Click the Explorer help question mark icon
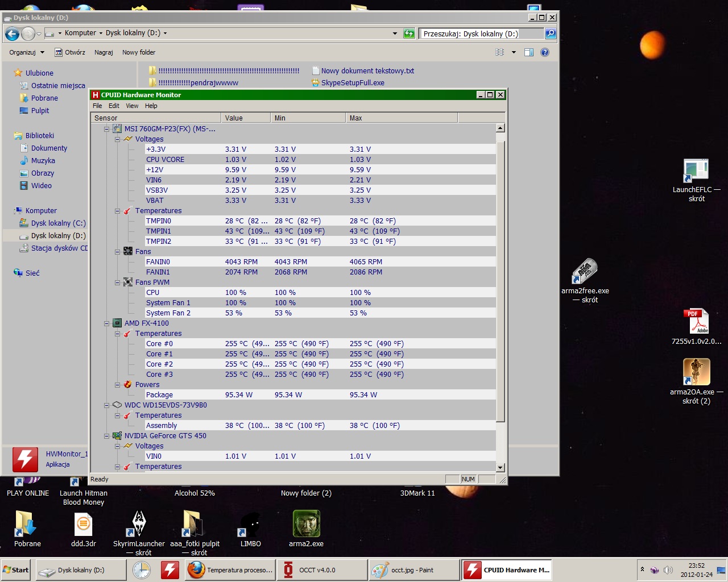 pyautogui.click(x=545, y=52)
